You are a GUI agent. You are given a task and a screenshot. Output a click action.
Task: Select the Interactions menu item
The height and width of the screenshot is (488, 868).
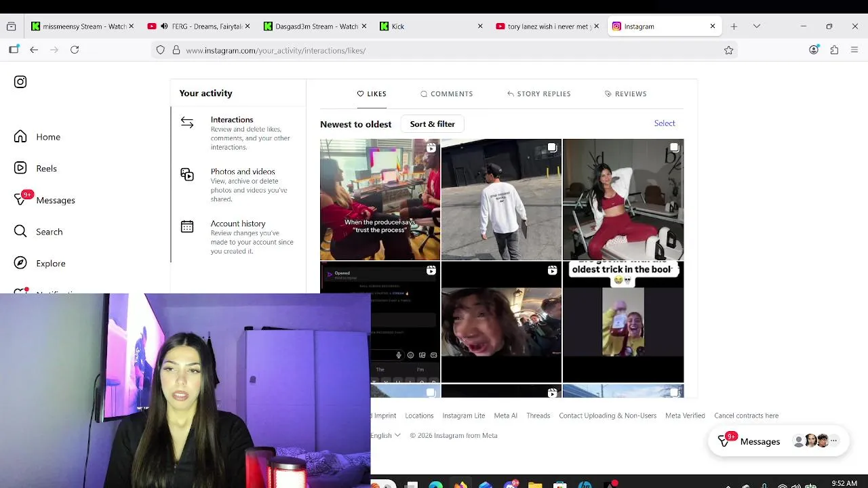pos(238,133)
